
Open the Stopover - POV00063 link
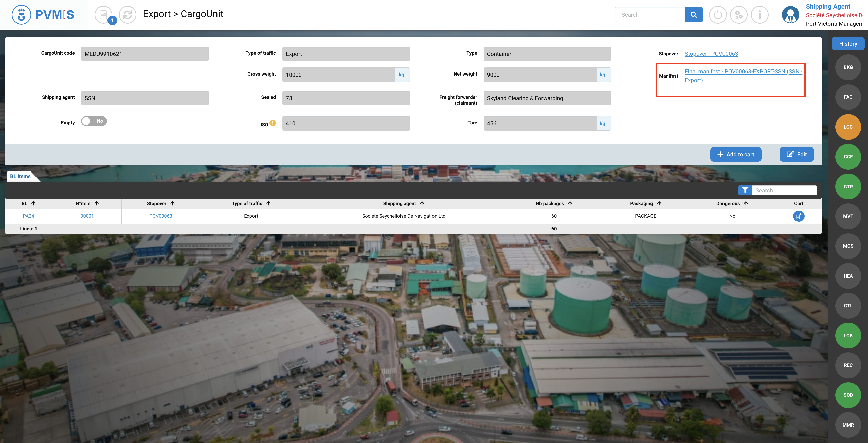(711, 54)
